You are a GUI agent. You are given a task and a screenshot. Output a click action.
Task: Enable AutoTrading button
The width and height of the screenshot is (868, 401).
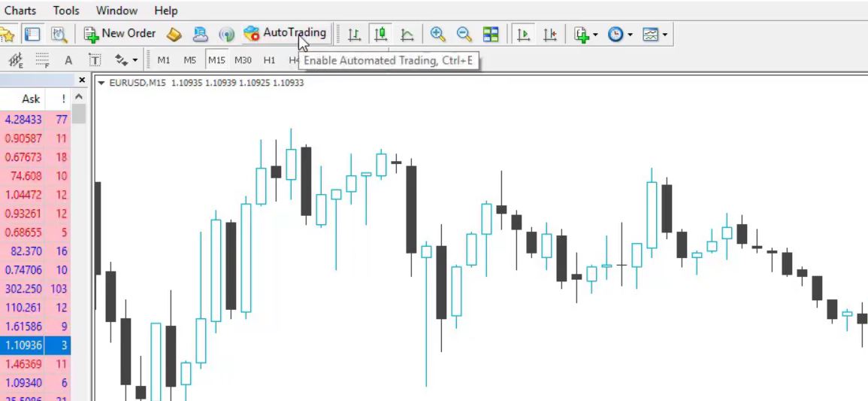click(x=286, y=33)
